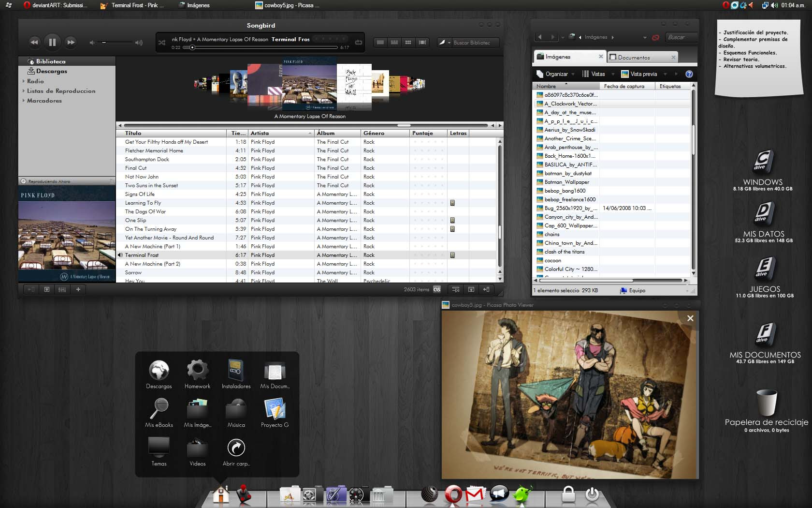Image resolution: width=812 pixels, height=508 pixels.
Task: Open the Descargas stack folder
Action: coord(159,374)
